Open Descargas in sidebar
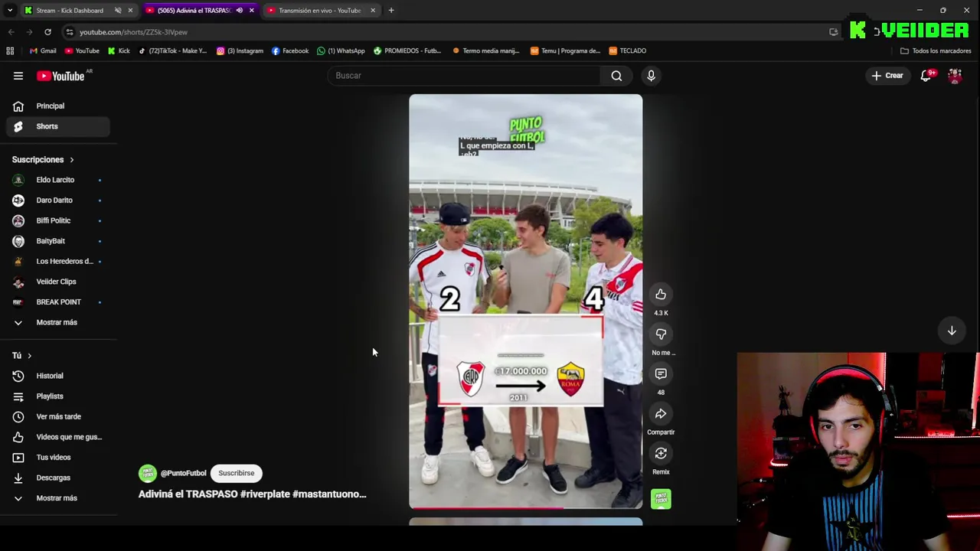Image resolution: width=980 pixels, height=551 pixels. 58,478
